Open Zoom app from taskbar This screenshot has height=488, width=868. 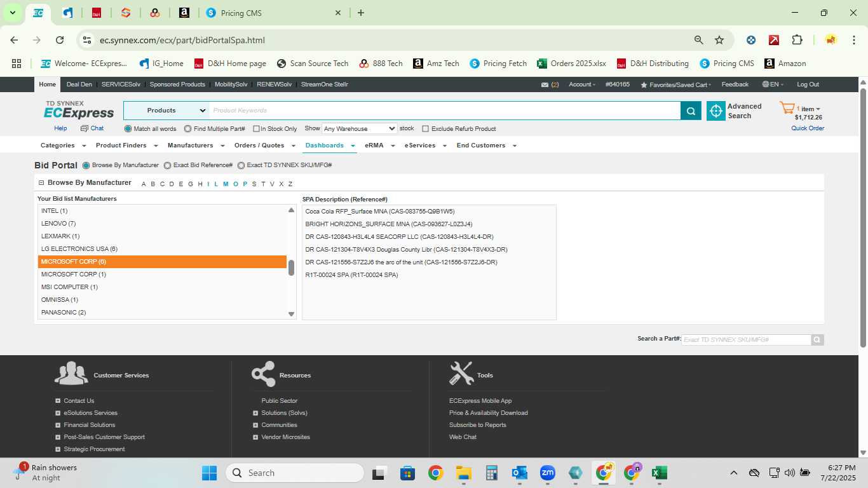click(547, 473)
